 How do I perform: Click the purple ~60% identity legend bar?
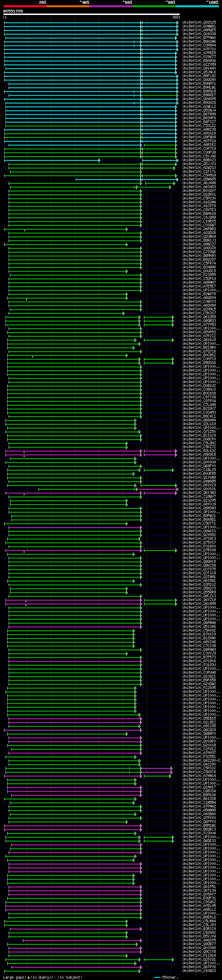coord(111,6)
